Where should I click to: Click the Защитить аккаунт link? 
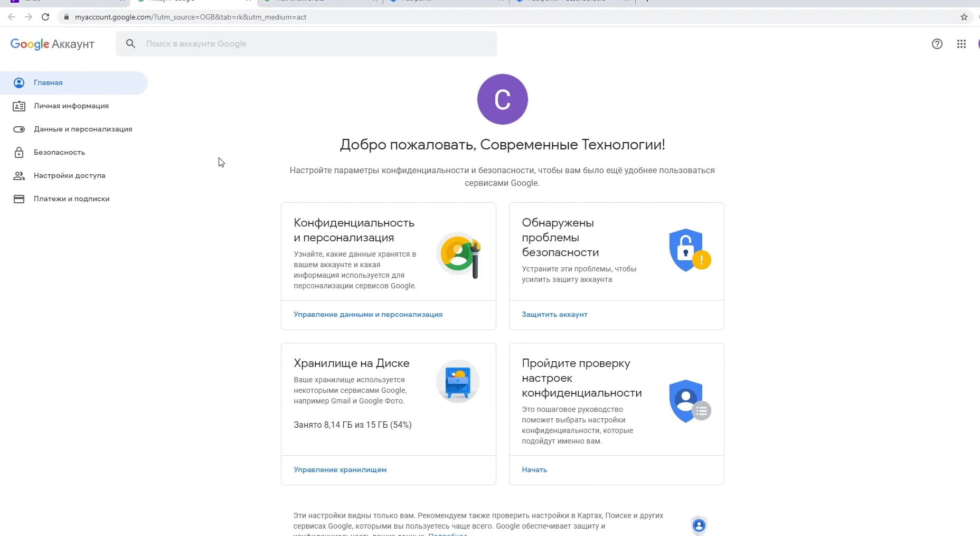pyautogui.click(x=554, y=315)
